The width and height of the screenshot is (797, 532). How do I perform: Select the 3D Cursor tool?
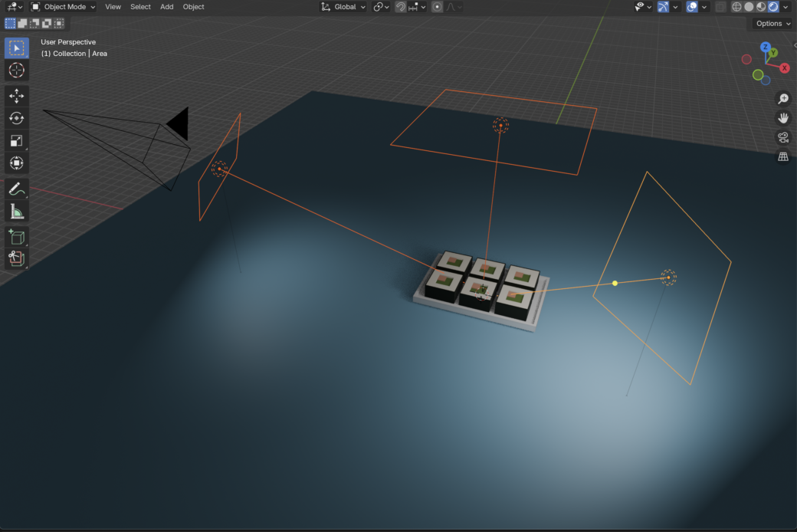pyautogui.click(x=17, y=71)
